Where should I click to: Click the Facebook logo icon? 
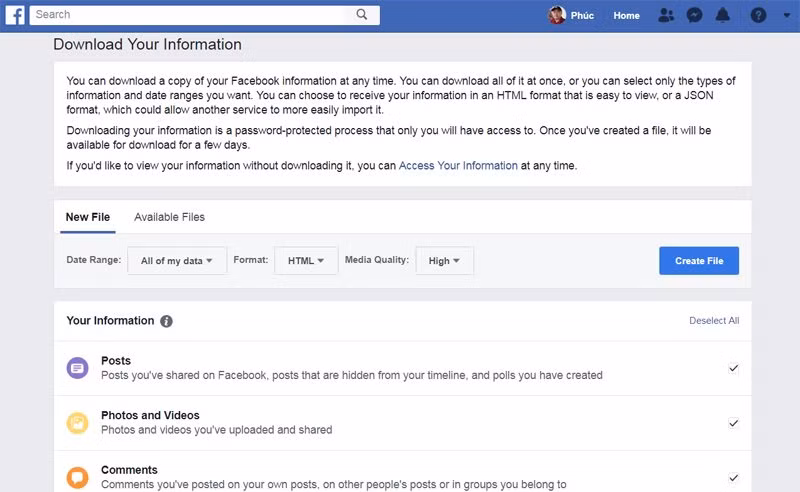(15, 15)
